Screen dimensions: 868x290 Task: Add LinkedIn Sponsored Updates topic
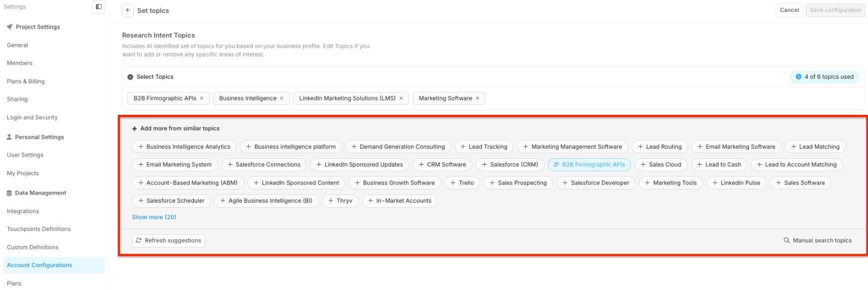click(360, 165)
